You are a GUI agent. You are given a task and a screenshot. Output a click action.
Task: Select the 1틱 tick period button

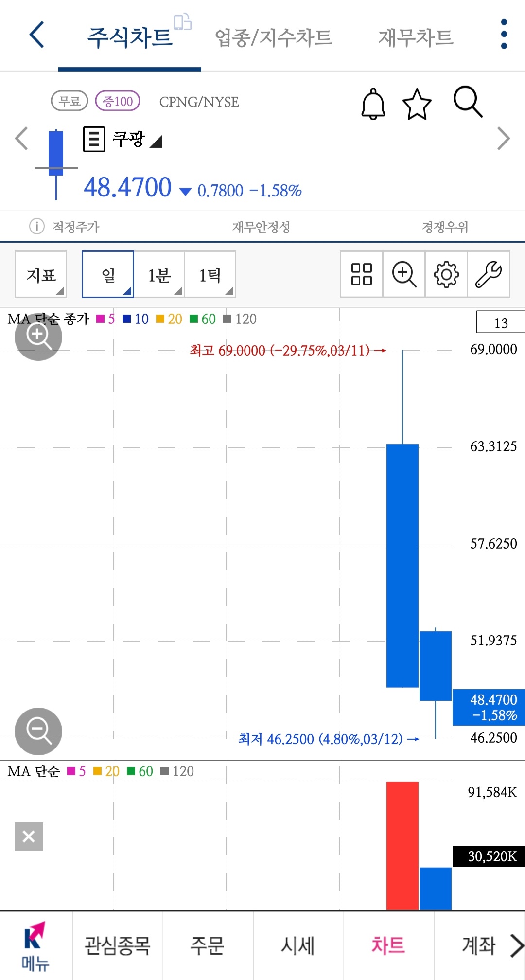point(210,274)
